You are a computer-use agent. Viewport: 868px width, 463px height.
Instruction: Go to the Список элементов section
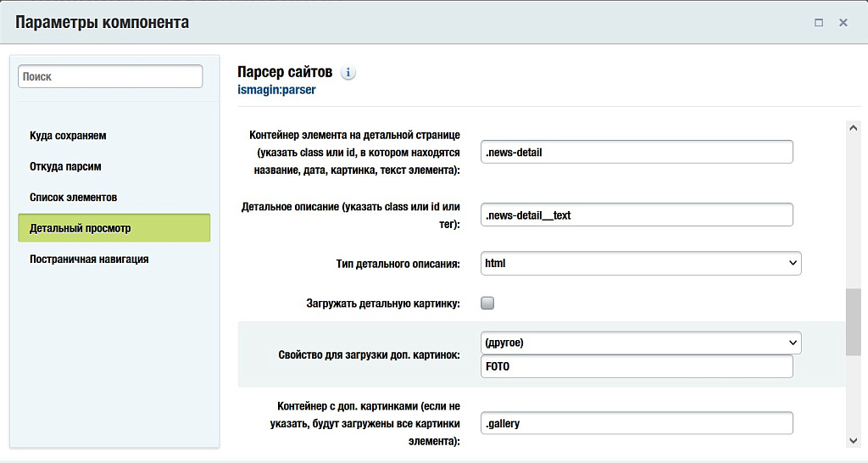[73, 197]
